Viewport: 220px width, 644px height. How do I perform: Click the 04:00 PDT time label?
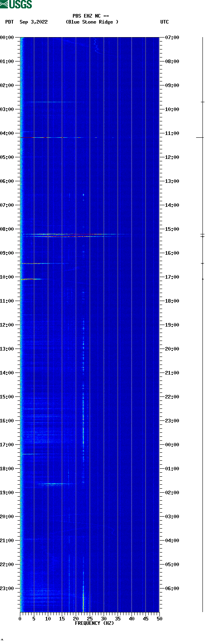[x=7, y=133]
